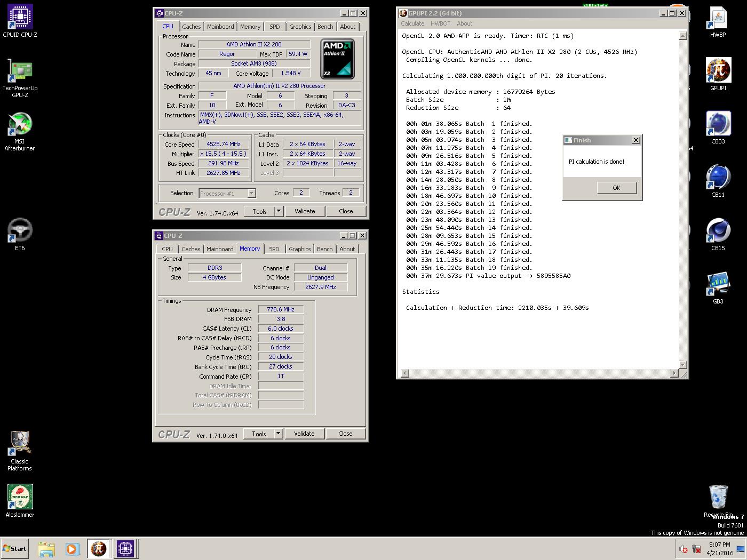Open Memory tab in top CPU-Z window

[x=250, y=27]
